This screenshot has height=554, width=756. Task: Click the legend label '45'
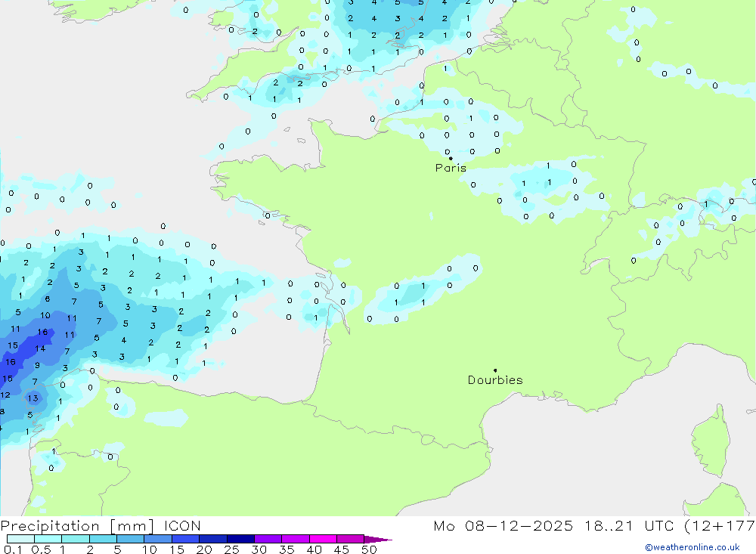click(342, 549)
